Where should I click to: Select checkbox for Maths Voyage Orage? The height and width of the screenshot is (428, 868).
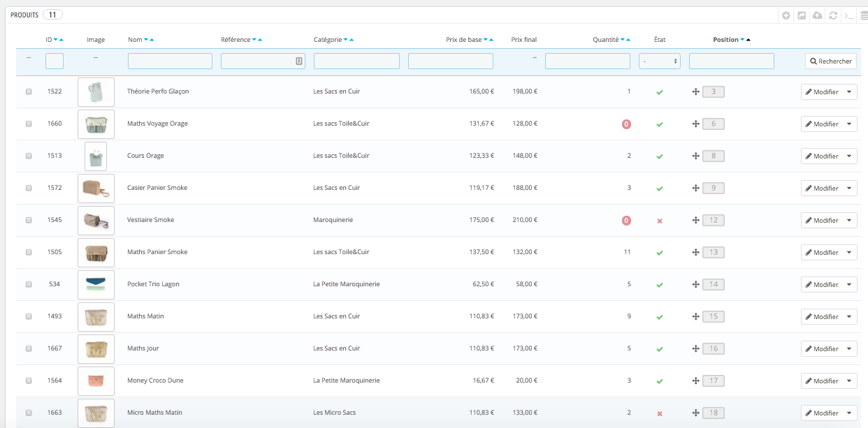(29, 124)
